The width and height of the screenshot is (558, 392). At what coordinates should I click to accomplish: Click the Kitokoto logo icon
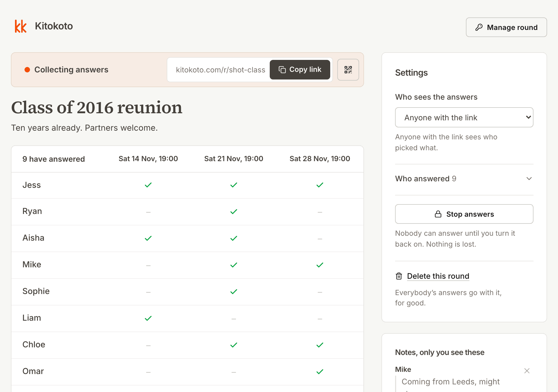pyautogui.click(x=21, y=26)
